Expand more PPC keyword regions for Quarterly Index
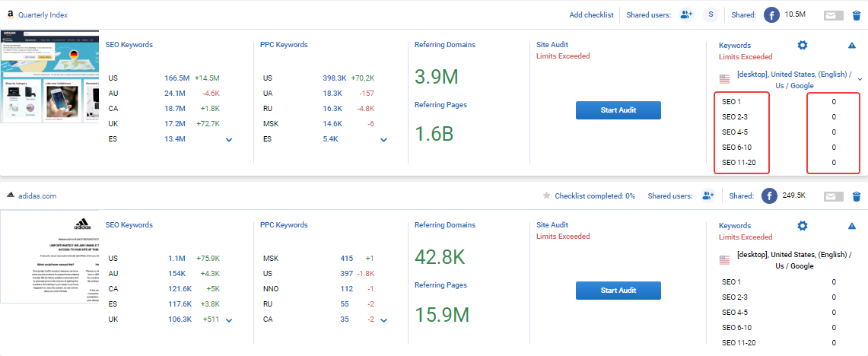This screenshot has width=868, height=356. (383, 139)
